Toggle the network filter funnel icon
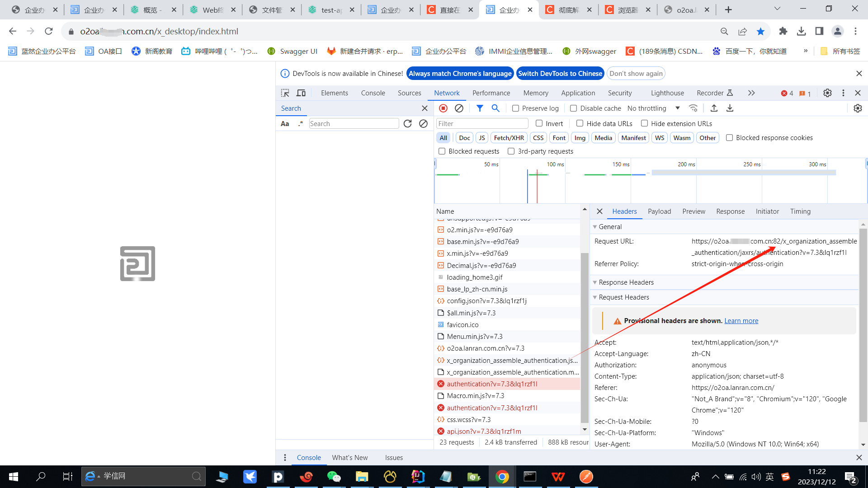This screenshot has width=868, height=488. coord(480,108)
